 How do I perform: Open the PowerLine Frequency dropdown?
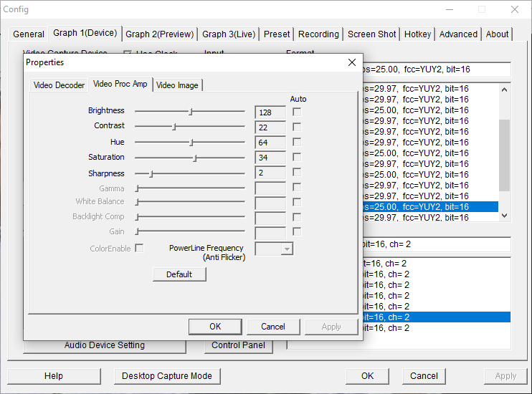(x=287, y=249)
